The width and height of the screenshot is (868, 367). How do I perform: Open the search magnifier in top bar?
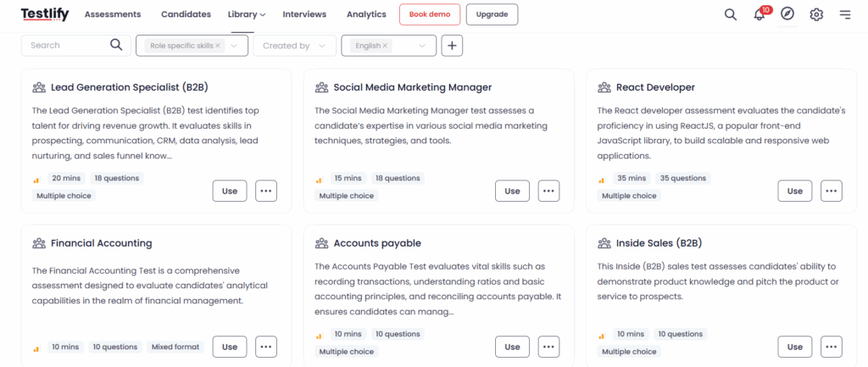pyautogui.click(x=731, y=14)
